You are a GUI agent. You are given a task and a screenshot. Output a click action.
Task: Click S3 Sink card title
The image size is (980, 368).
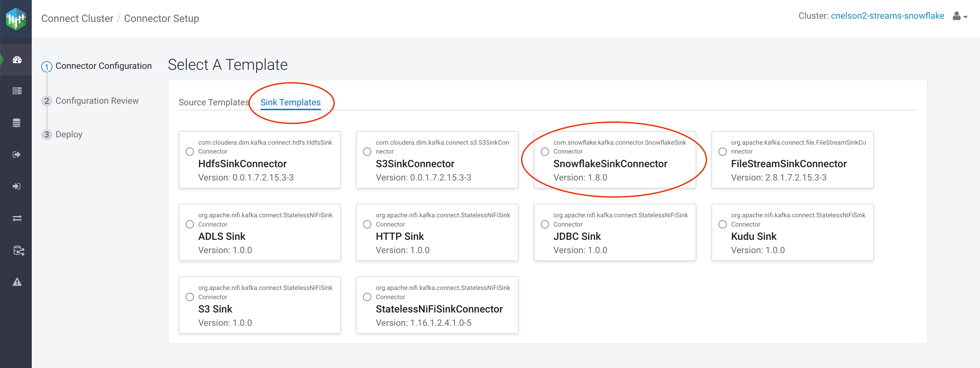[215, 309]
